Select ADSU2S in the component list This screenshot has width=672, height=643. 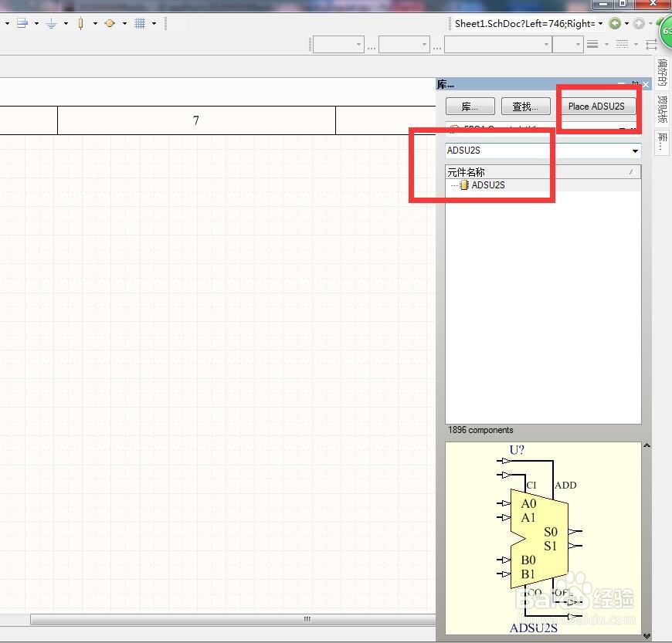pos(487,185)
